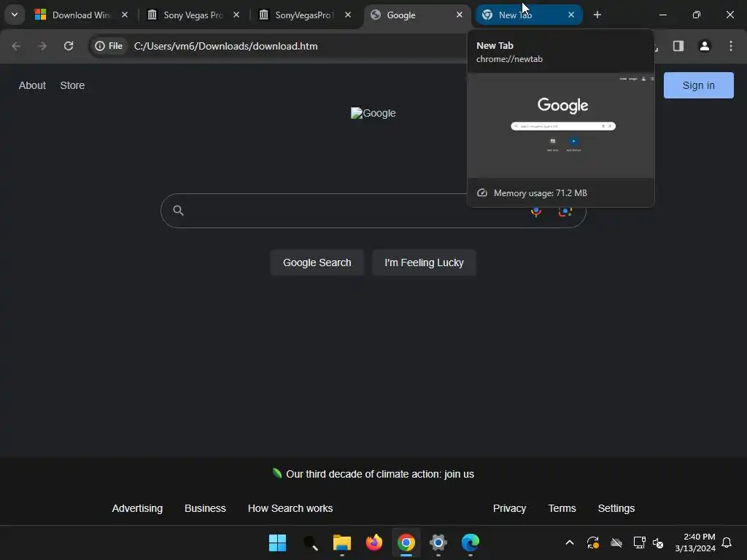747x560 pixels.
Task: Open Microsoft Edge from taskbar
Action: click(471, 542)
